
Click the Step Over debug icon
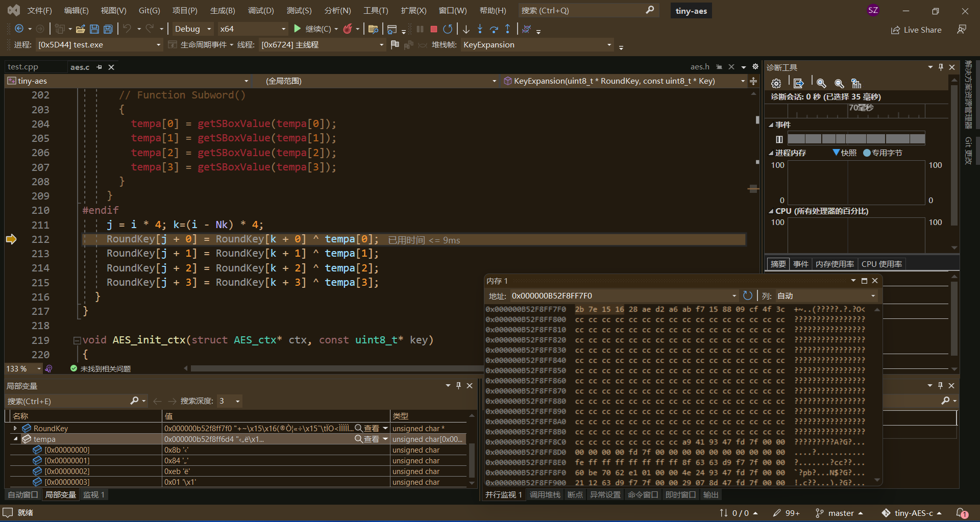[x=494, y=29]
